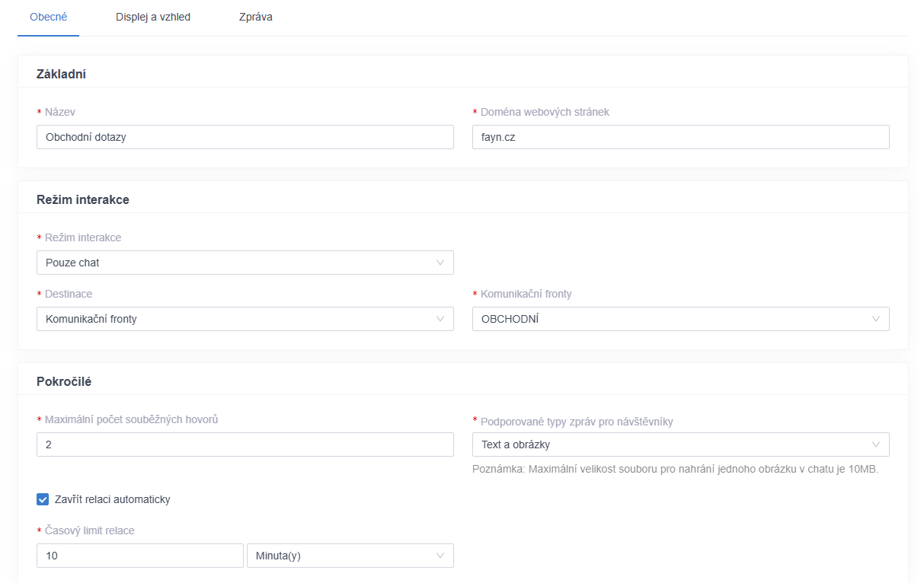The width and height of the screenshot is (924, 583).
Task: Open the Komunikační fronty dropdown set to OBCHODNÍ
Action: (679, 319)
